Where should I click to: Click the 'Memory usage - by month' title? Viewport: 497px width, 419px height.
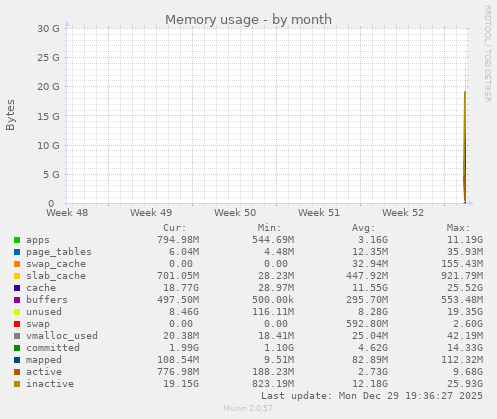(248, 20)
